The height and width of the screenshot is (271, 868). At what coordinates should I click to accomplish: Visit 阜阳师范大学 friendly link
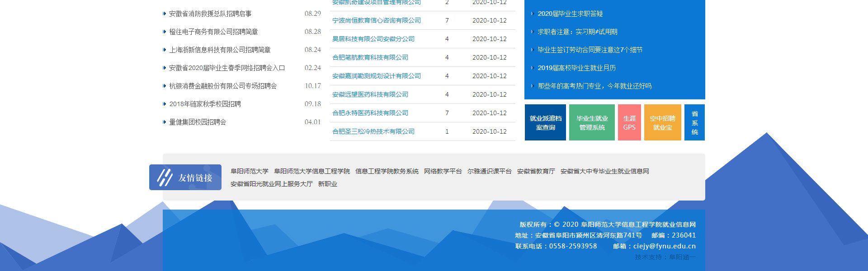250,172
